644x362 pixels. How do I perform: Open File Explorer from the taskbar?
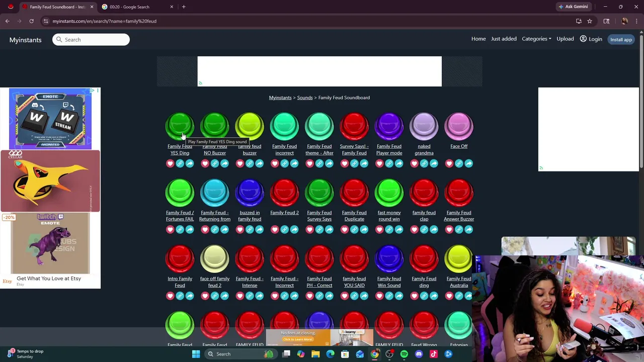315,354
